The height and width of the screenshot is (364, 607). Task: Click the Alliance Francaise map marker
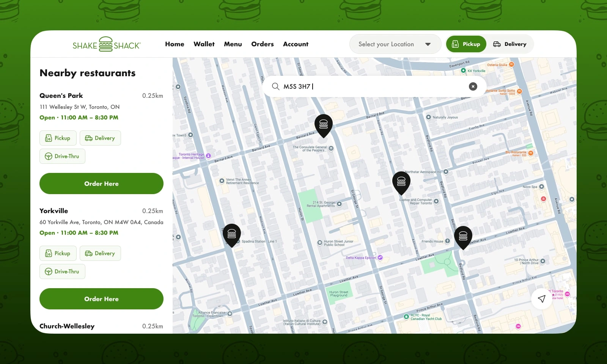click(230, 314)
